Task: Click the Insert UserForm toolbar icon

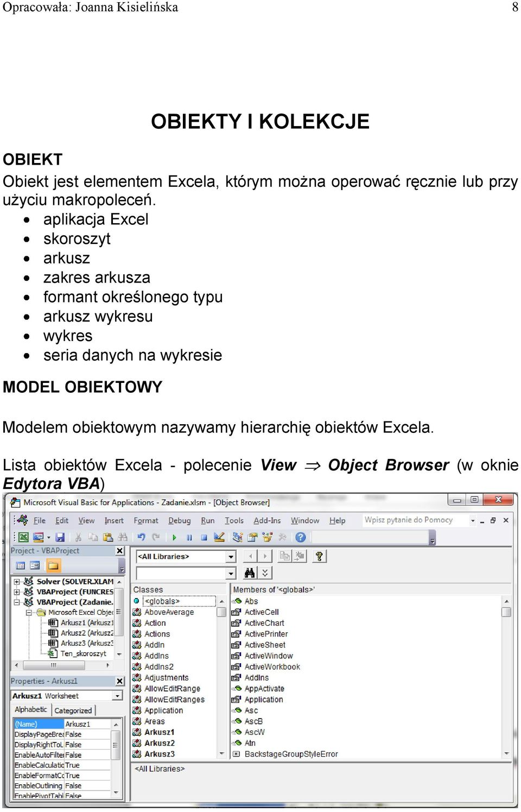Action: pos(38,537)
